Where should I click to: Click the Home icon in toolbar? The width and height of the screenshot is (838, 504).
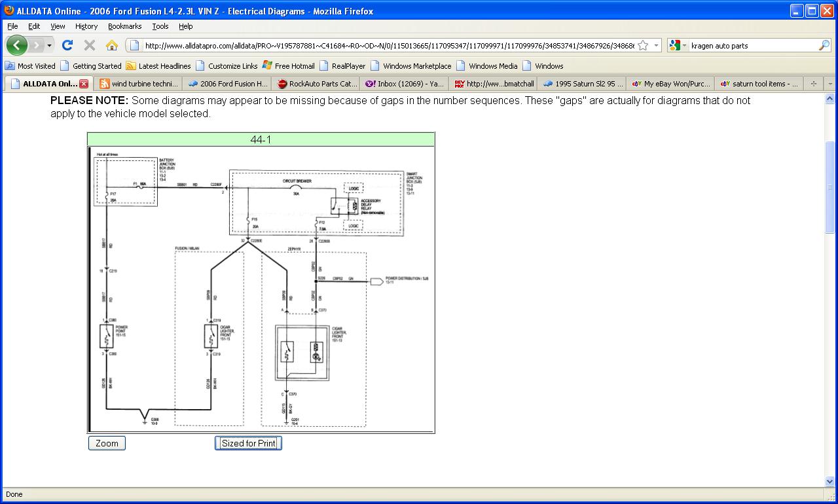click(112, 45)
